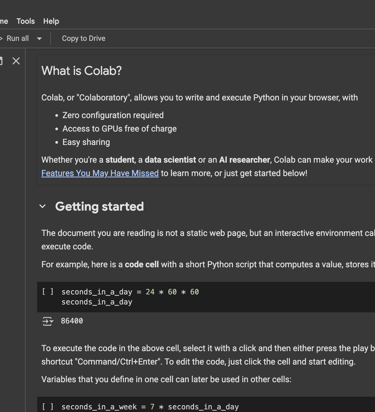This screenshot has height=412, width=375.
Task: Click the Getting started heading
Action: click(99, 206)
